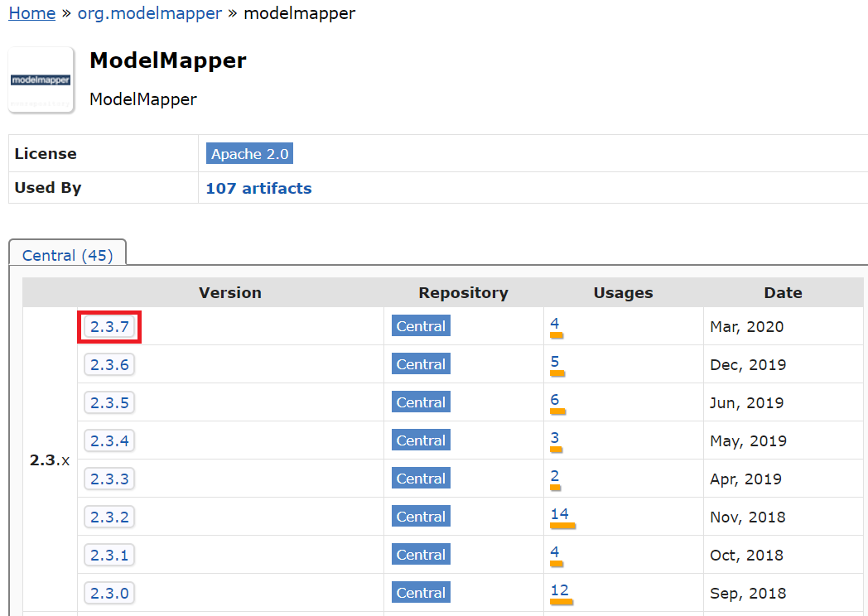Click Central badge in 2.3.6 row
Screen dimensions: 868x616
pos(421,364)
